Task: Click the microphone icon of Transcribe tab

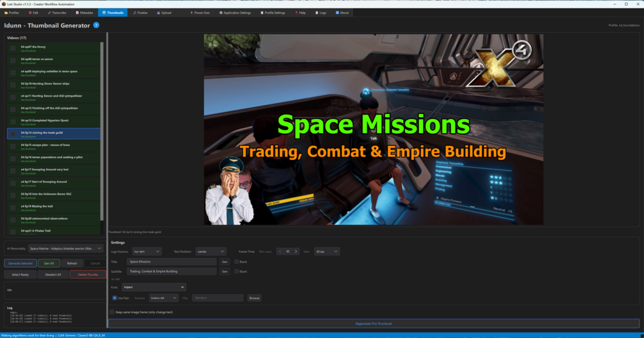Action: (x=49, y=13)
